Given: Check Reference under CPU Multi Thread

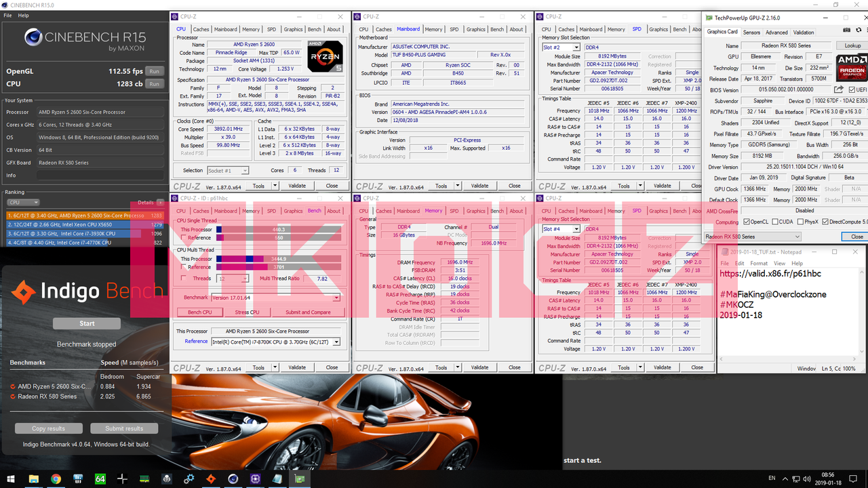Looking at the screenshot, I should [x=184, y=267].
